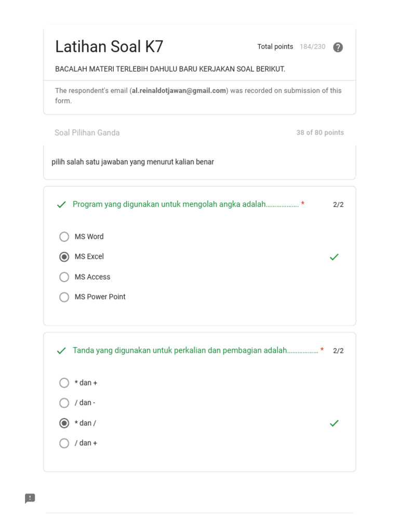Click the respondent's email address text
The image size is (399, 532).
click(x=179, y=90)
